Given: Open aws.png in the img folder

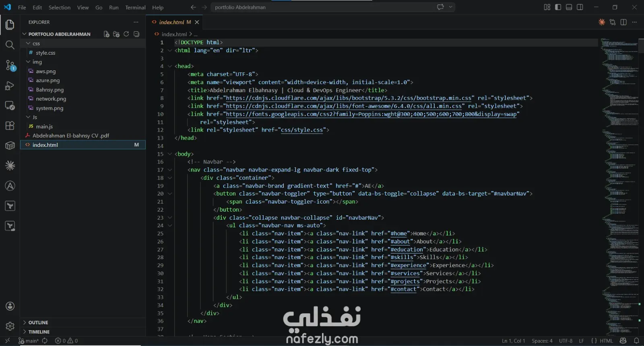Looking at the screenshot, I should [x=45, y=71].
